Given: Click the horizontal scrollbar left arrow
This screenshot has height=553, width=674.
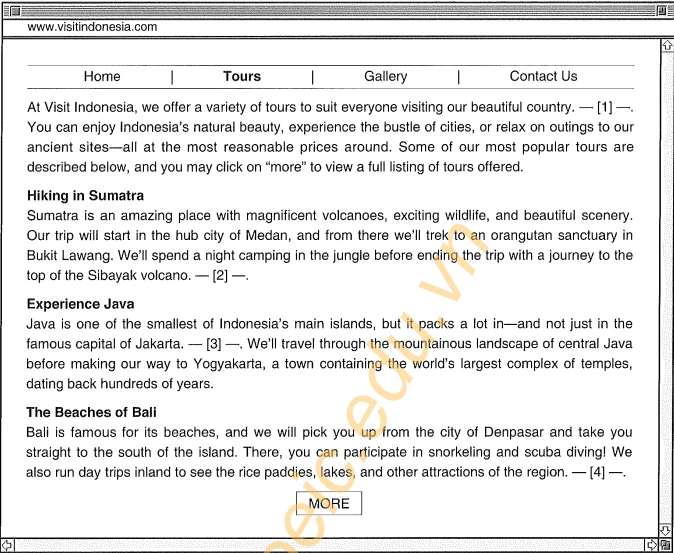Looking at the screenshot, I should pyautogui.click(x=7, y=545).
